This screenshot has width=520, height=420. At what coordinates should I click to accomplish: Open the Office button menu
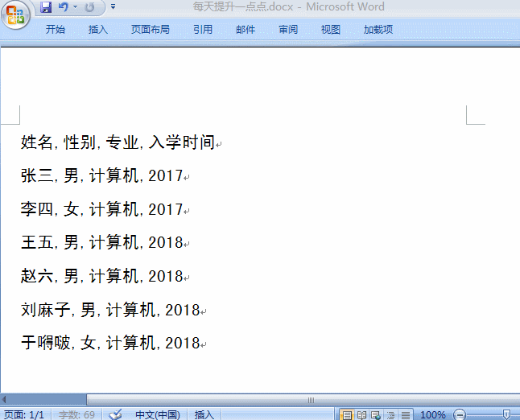coord(15,15)
